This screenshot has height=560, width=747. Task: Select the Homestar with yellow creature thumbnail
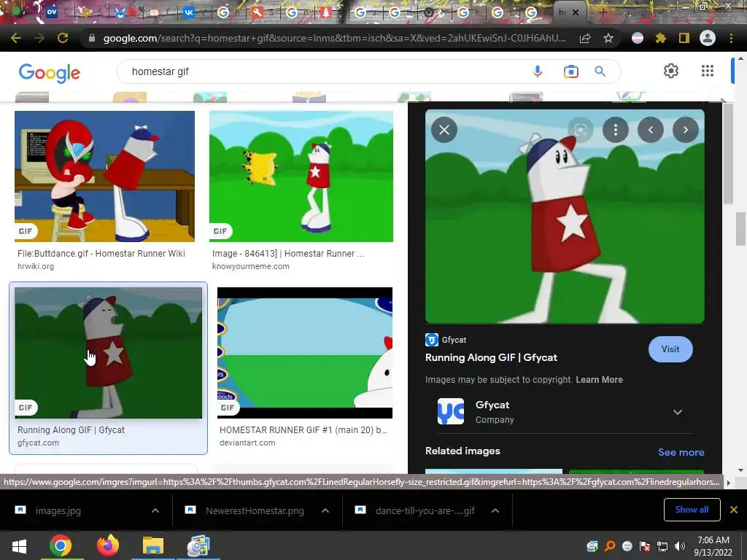click(x=301, y=176)
